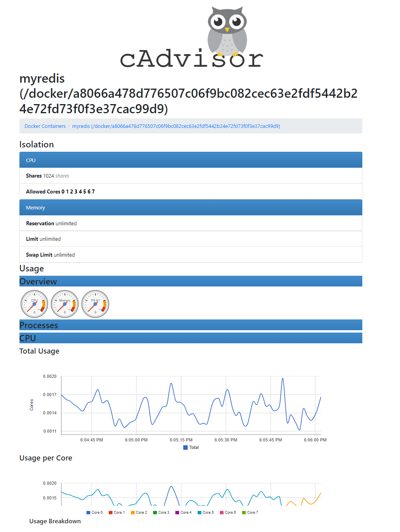Click the Core 0 legend swatch
Image resolution: width=400 pixels, height=532 pixels.
click(88, 513)
